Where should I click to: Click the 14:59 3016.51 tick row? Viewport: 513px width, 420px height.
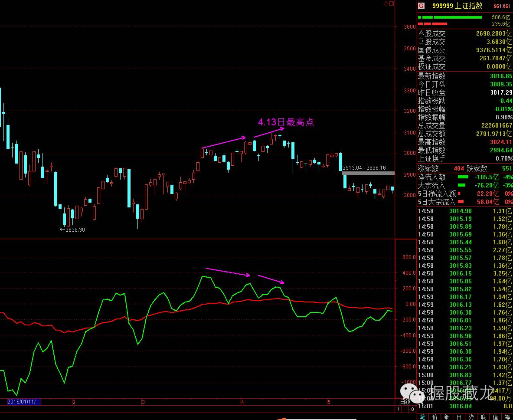tap(465, 344)
